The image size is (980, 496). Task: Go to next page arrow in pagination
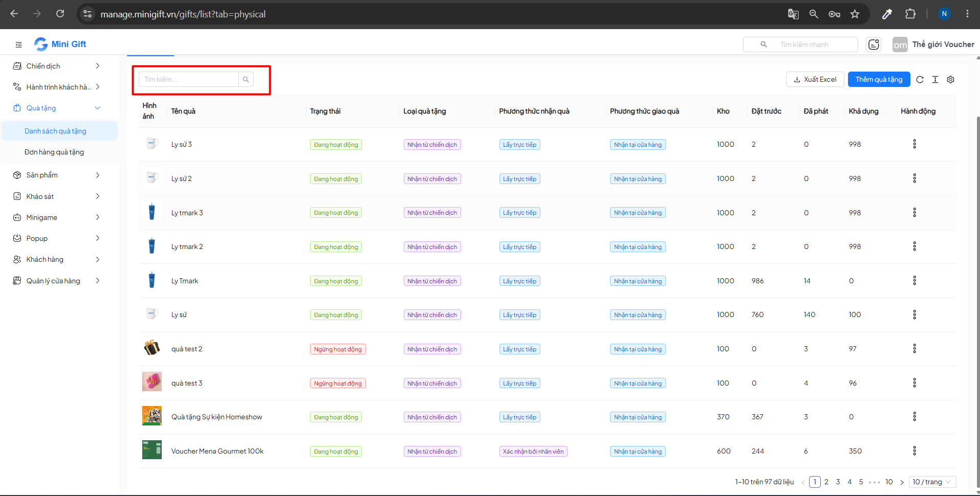point(902,482)
